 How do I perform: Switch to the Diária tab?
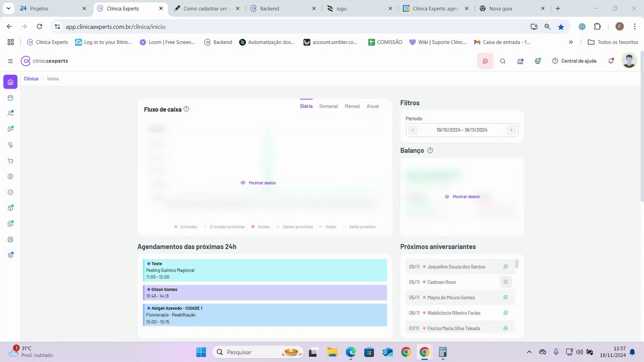306,106
